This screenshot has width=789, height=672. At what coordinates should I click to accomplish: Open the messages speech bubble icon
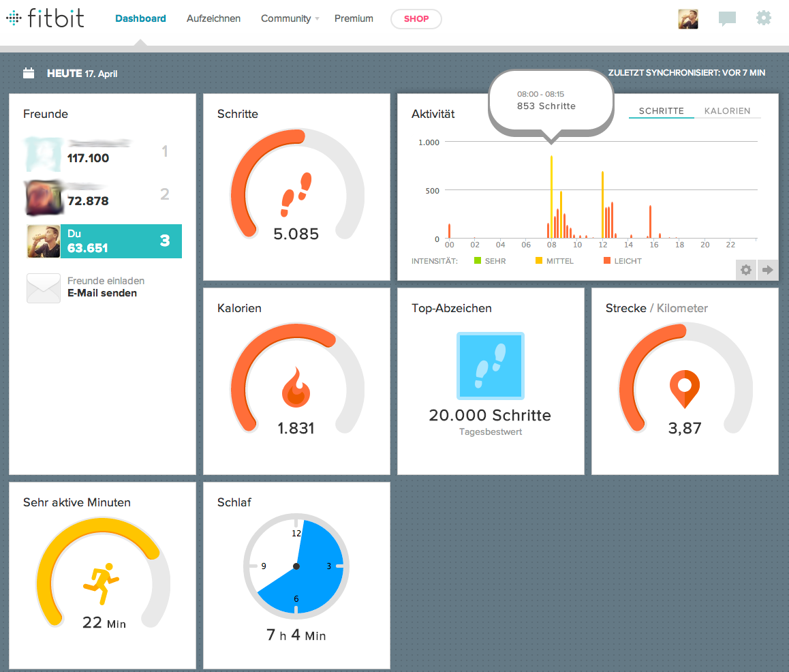pos(727,19)
